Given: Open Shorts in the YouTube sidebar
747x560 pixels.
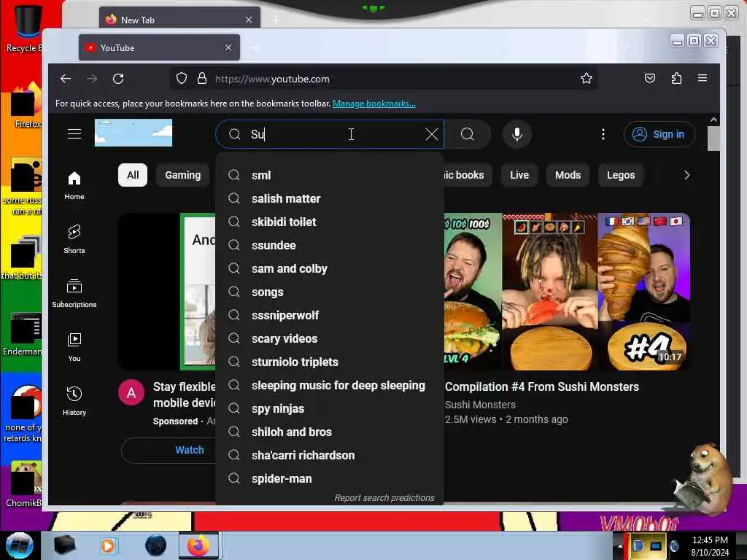Looking at the screenshot, I should (x=74, y=239).
